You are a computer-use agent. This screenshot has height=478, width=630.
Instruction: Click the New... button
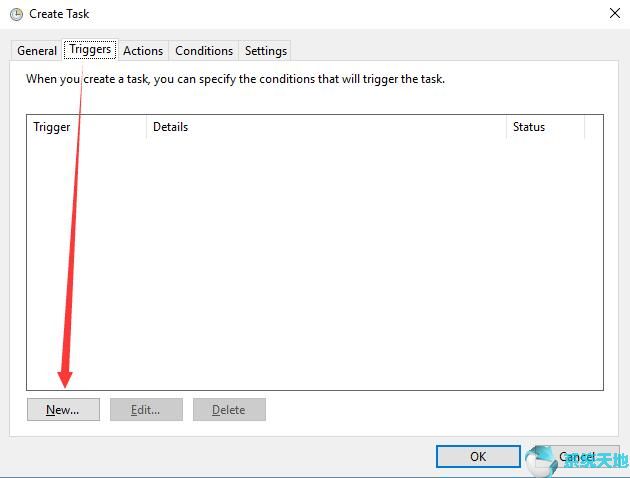click(63, 409)
